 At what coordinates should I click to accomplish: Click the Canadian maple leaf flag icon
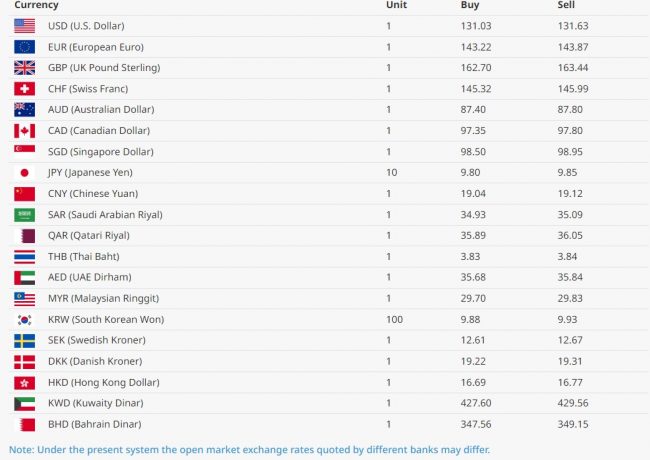(x=25, y=130)
